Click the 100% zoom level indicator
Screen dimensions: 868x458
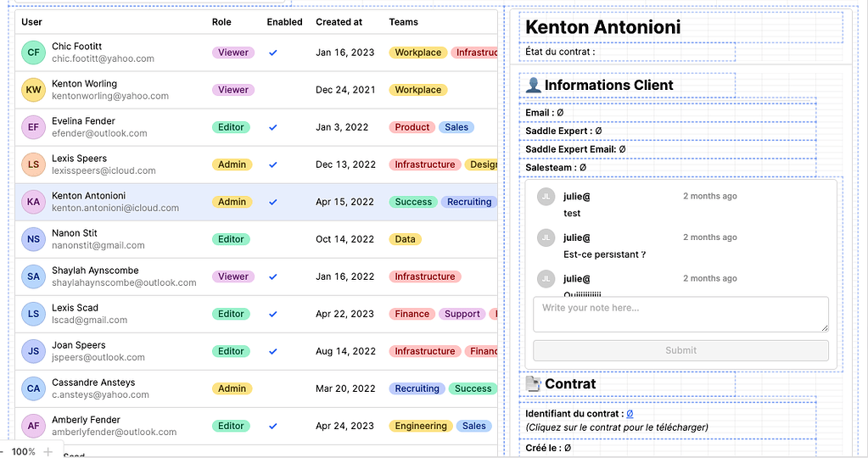[23, 452]
